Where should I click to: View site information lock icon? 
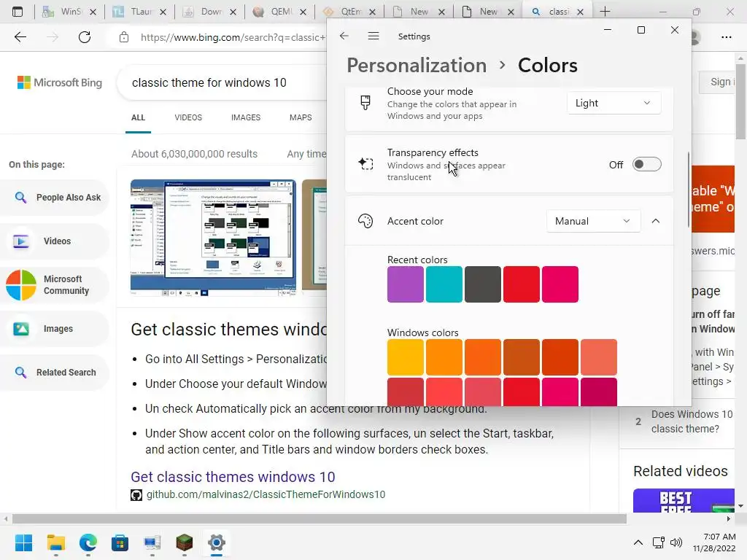(x=124, y=37)
